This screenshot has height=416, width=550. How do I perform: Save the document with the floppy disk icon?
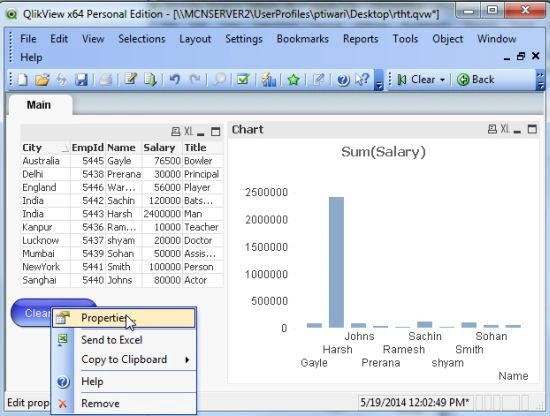click(81, 80)
